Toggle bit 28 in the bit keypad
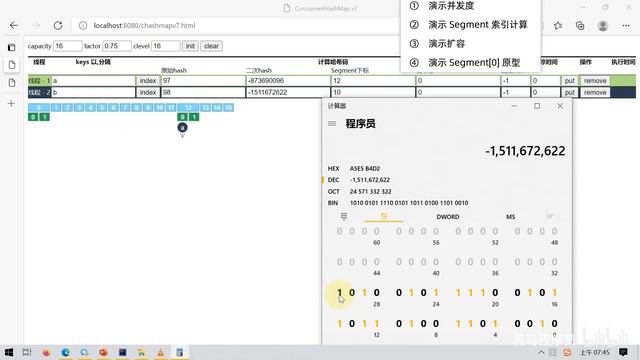Viewport: 640px width, 360px height. [376, 293]
